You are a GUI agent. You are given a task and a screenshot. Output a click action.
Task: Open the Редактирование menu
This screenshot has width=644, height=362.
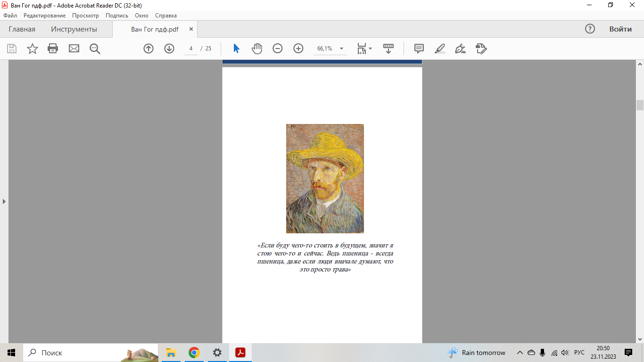(45, 16)
